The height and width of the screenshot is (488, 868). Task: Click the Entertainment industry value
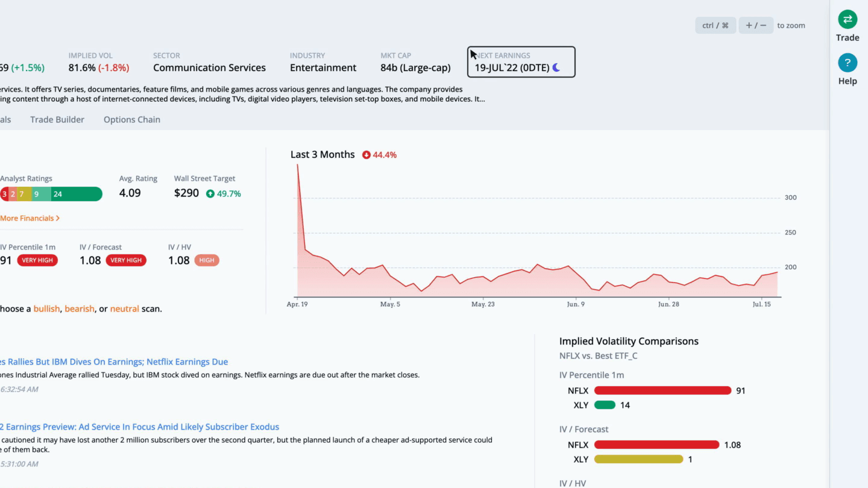click(323, 67)
